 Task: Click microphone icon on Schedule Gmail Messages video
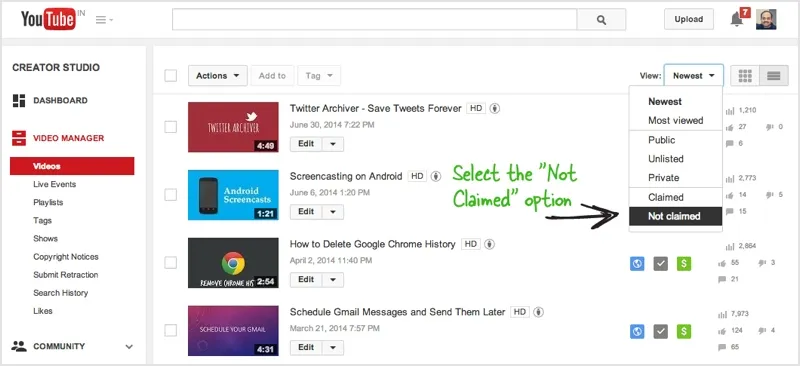(539, 312)
